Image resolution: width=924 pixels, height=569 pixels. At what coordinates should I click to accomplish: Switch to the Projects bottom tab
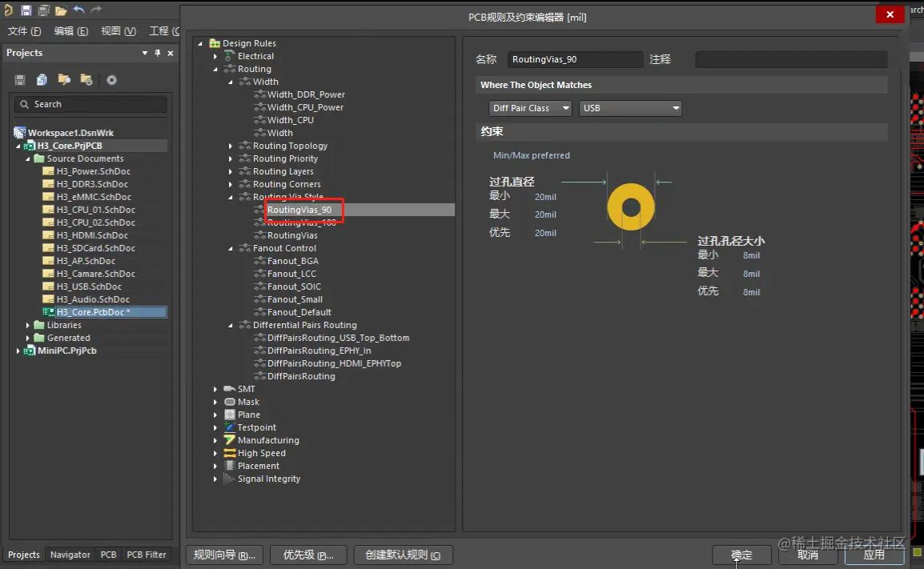click(23, 555)
